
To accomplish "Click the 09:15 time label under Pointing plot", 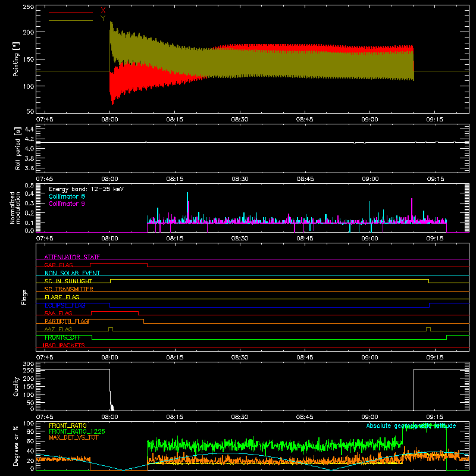I will (x=434, y=120).
